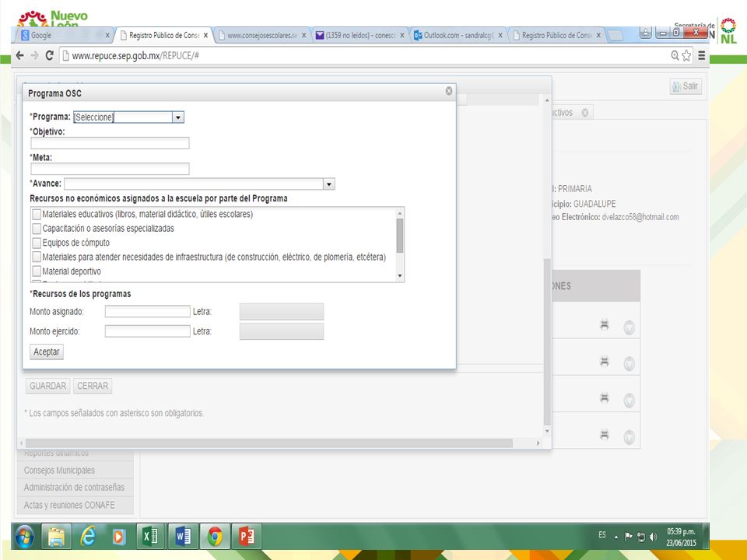
Task: Expand first round arrow icon in list
Action: (630, 327)
